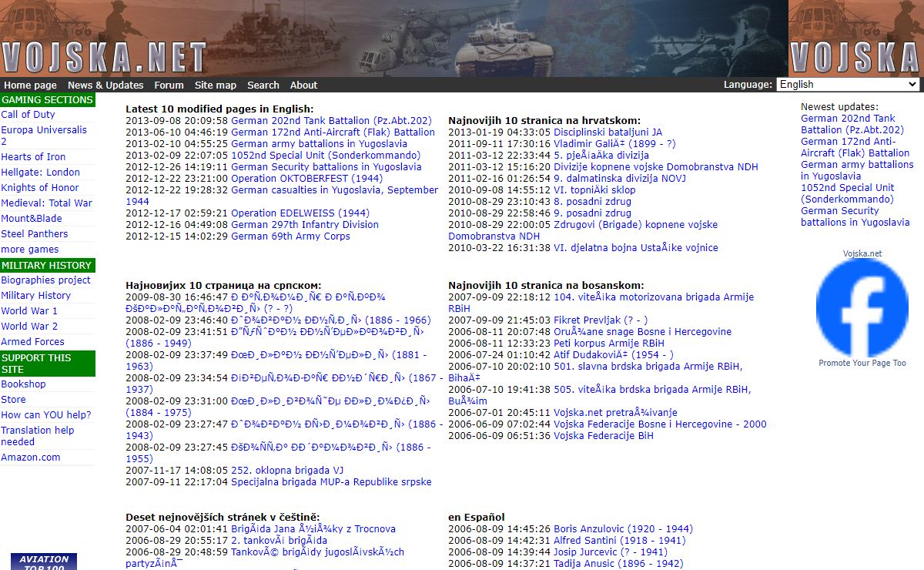Viewport: 924px width, 570px height.
Task: Open the Bookshop sidebar link
Action: pos(23,384)
